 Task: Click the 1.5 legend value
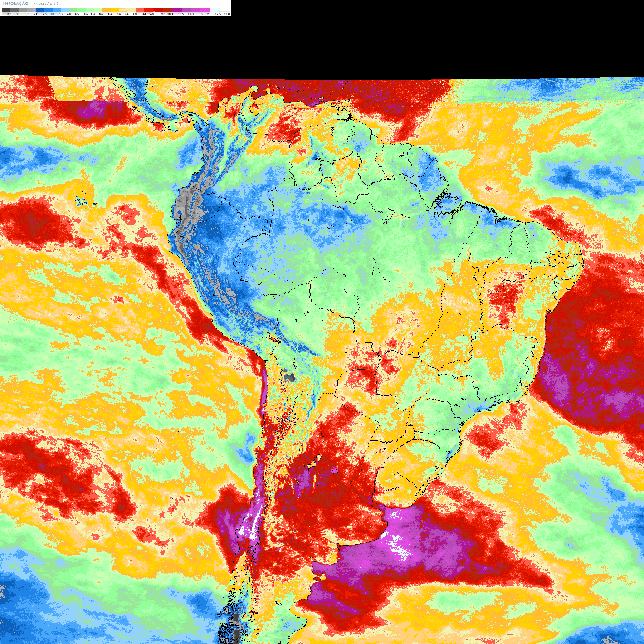point(27,14)
